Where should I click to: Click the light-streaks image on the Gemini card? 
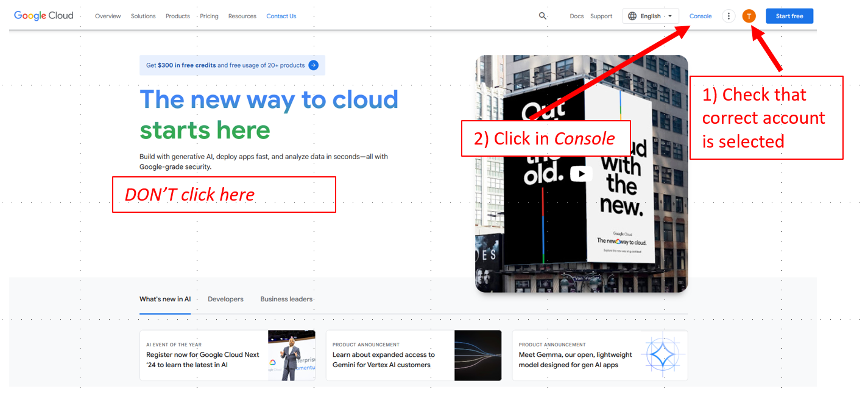478,356
